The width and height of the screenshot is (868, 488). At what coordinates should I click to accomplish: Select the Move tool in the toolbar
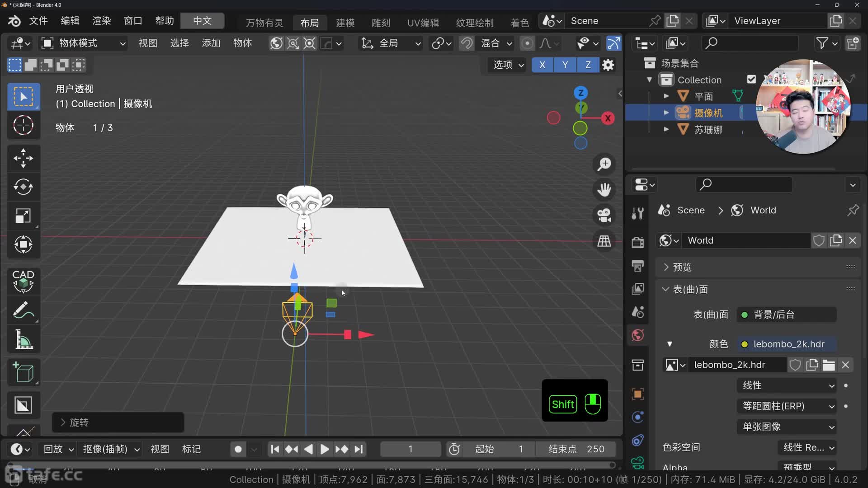24,158
